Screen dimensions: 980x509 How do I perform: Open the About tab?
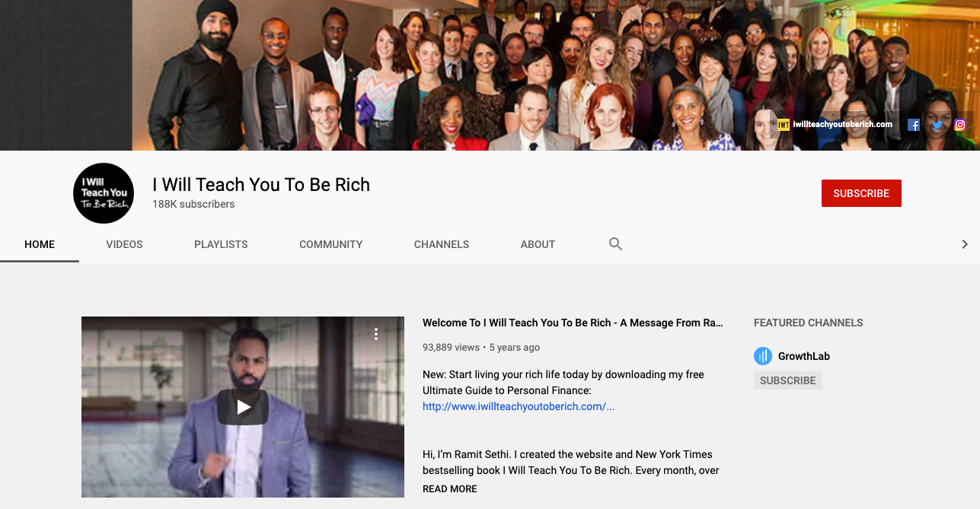pos(538,244)
